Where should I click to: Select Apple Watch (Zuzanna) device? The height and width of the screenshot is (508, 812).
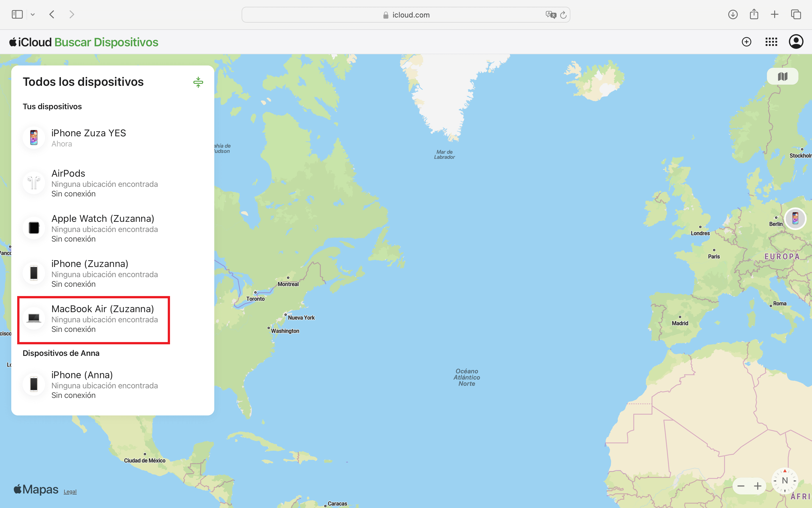tap(113, 228)
